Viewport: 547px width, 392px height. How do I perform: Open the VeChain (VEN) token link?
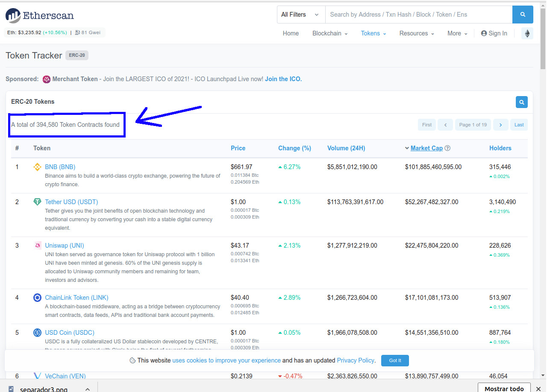65,376
